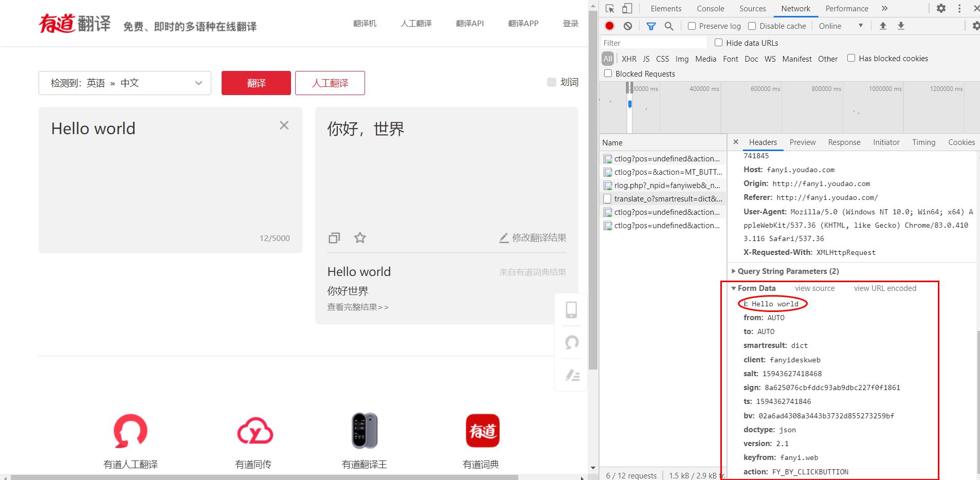Screen dimensions: 980x480
Task: Open the Timing tab
Action: point(924,142)
